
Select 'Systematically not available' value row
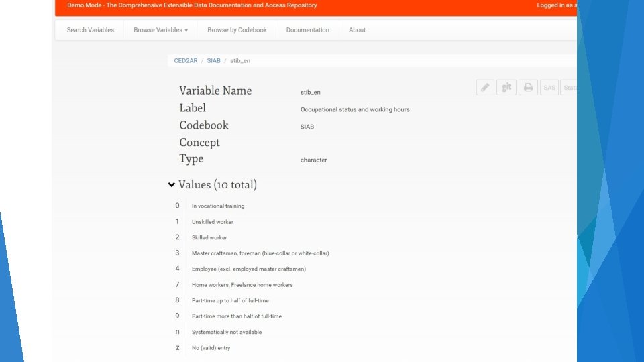226,332
